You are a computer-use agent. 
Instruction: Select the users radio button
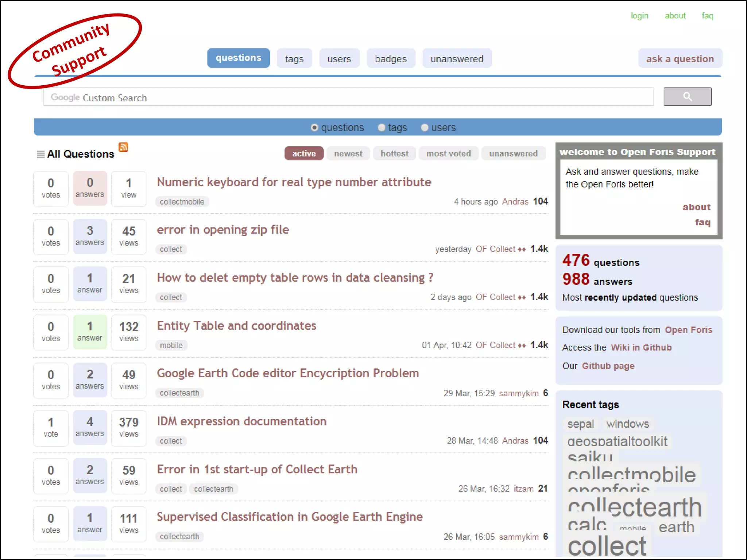point(425,128)
